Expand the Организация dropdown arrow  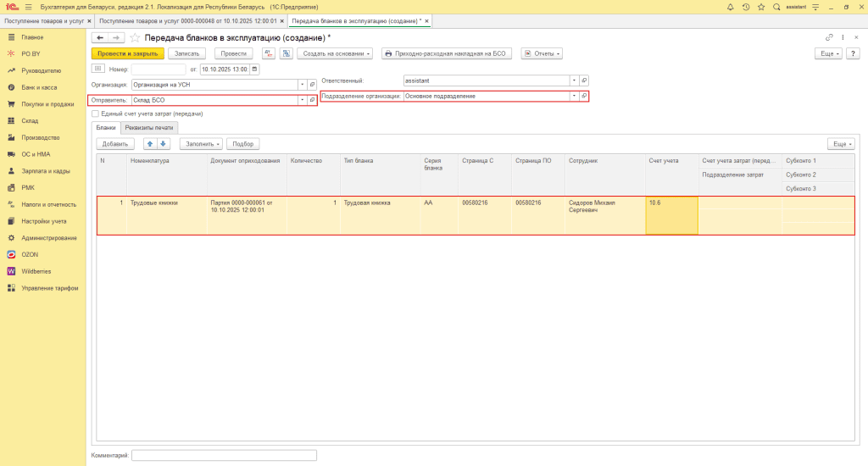coord(303,85)
